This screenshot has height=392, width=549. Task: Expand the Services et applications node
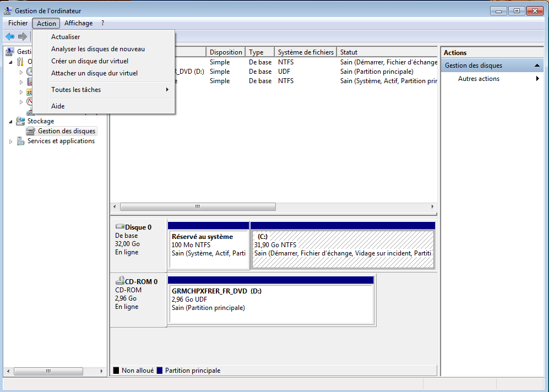[x=11, y=141]
